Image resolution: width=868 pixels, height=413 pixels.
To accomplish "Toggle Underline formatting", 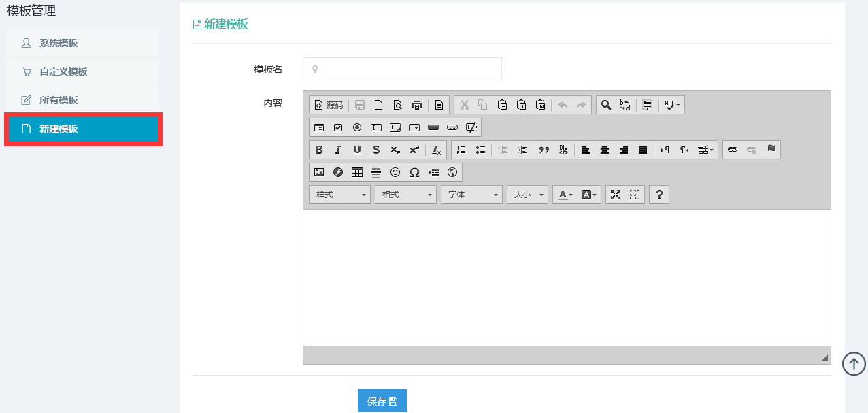I will (357, 150).
